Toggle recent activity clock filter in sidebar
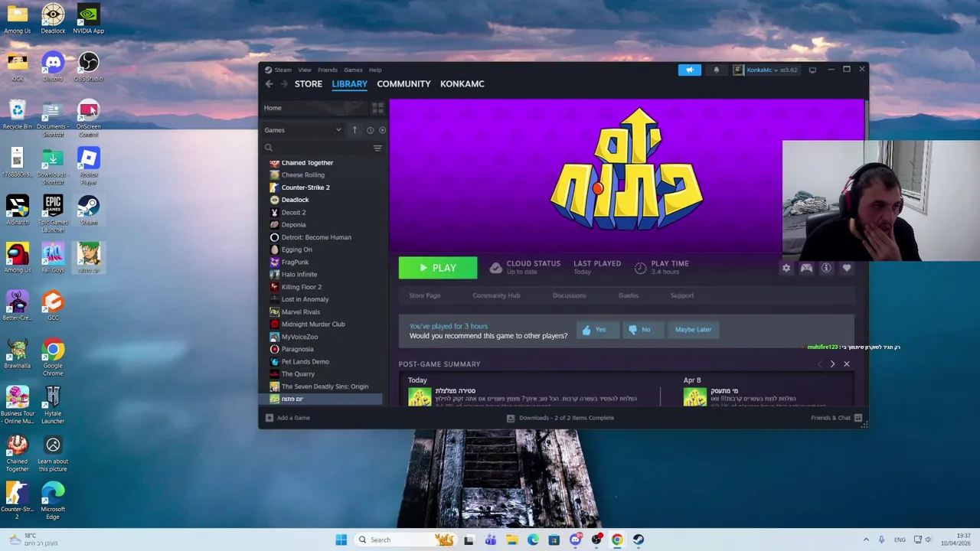Screen dimensions: 980x551 pos(370,130)
